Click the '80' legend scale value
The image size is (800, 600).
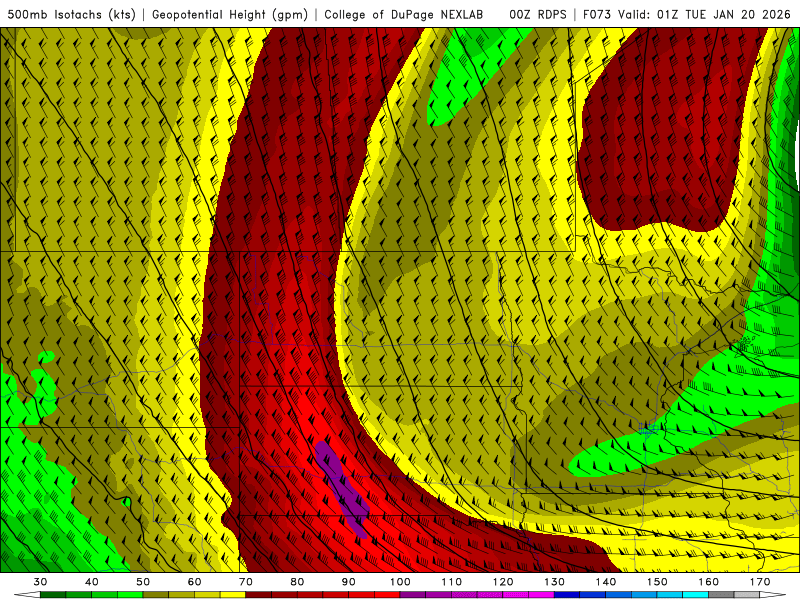(x=297, y=581)
